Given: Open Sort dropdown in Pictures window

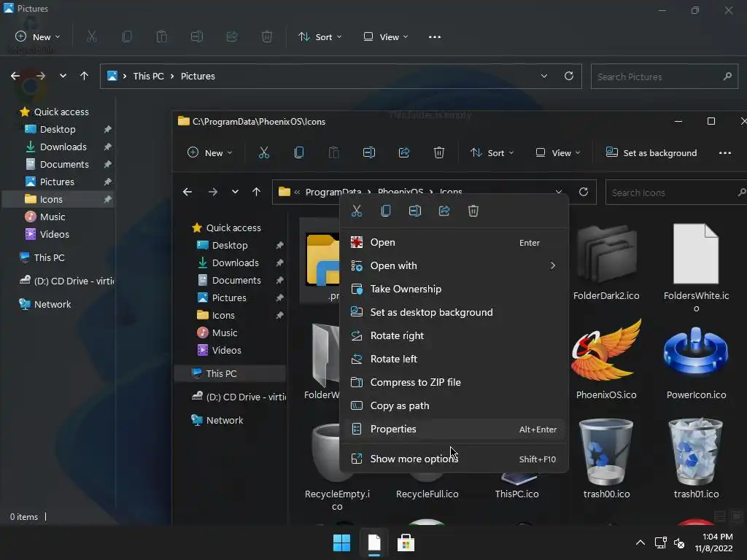Looking at the screenshot, I should tap(320, 37).
